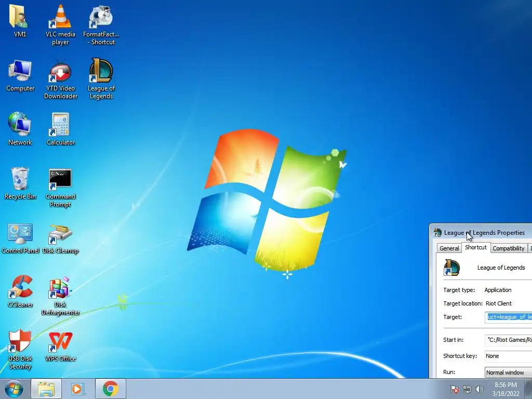
Task: Launch Windows Media Player from taskbar
Action: pos(78,389)
